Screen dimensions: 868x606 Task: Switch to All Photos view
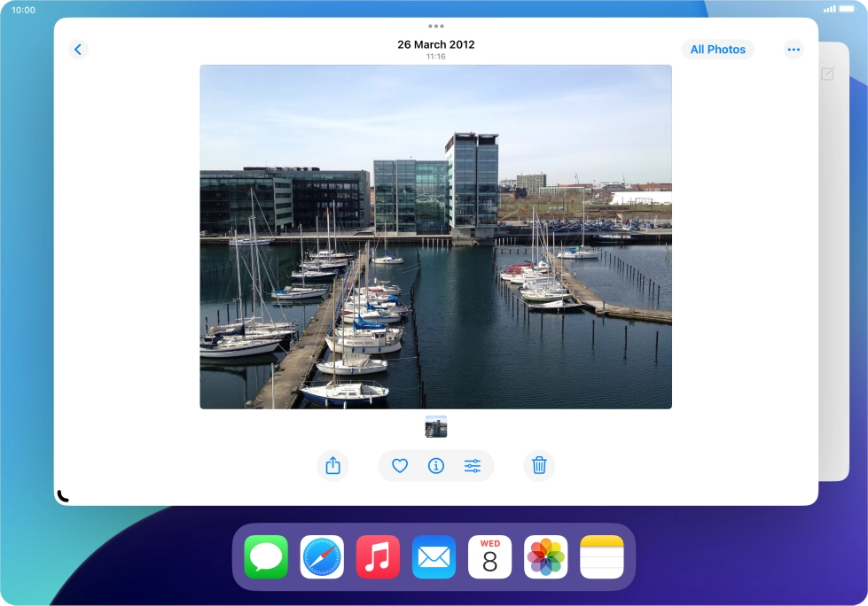718,49
